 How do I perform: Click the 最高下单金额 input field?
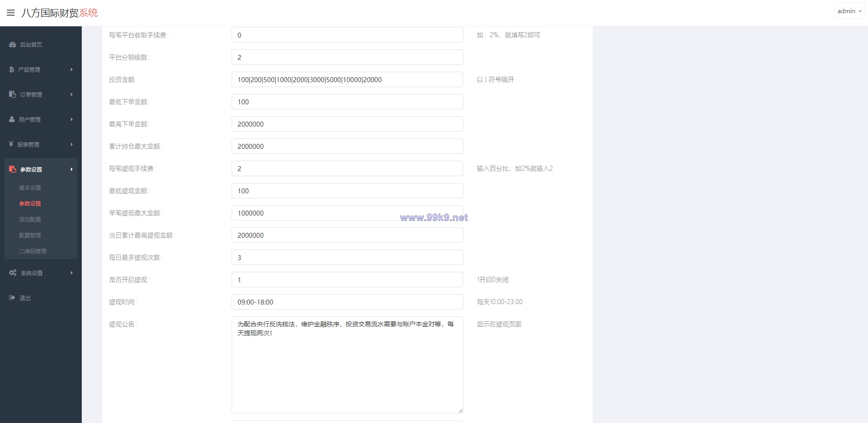click(x=347, y=124)
